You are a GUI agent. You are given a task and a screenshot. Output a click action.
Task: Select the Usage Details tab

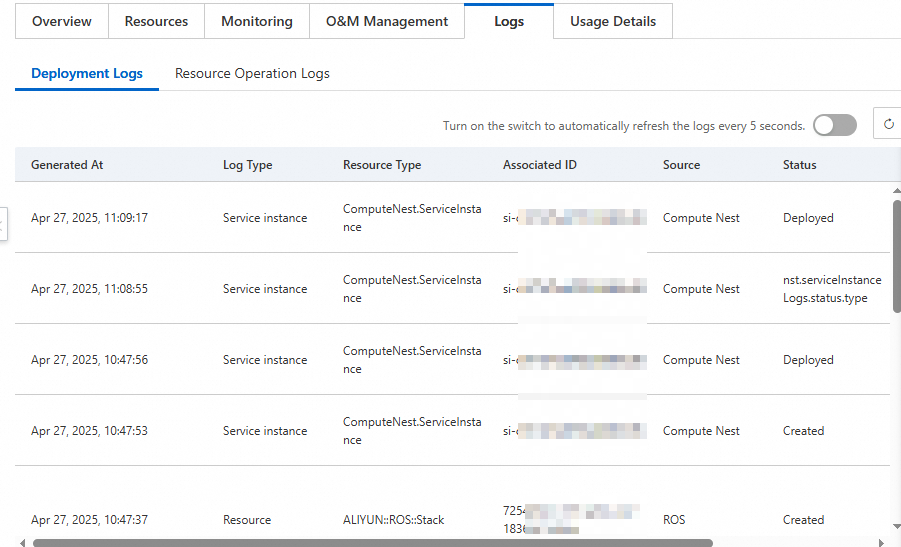613,21
